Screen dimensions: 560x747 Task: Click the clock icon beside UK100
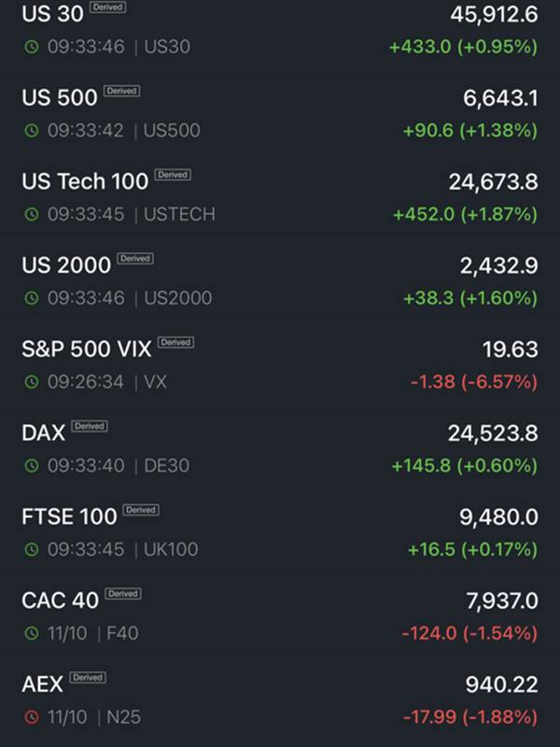click(32, 550)
